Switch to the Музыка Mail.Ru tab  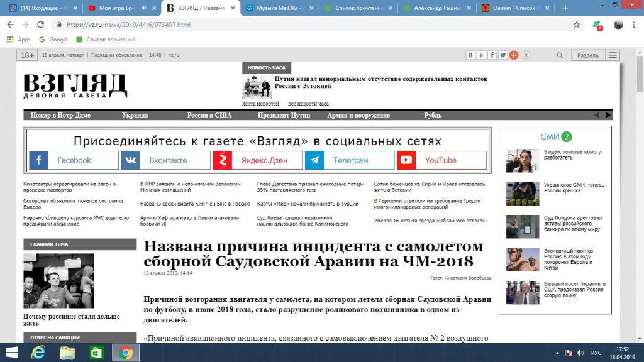(279, 8)
